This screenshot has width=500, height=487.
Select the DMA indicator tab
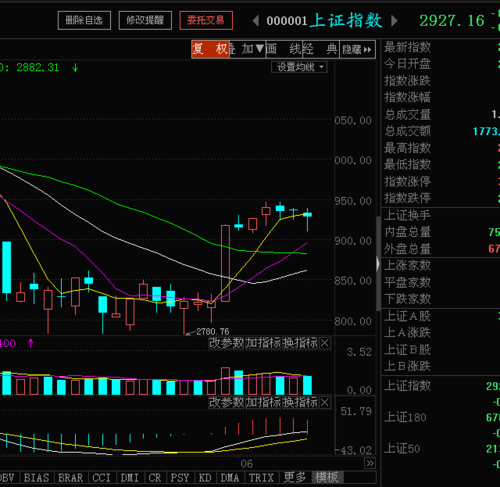click(x=230, y=478)
